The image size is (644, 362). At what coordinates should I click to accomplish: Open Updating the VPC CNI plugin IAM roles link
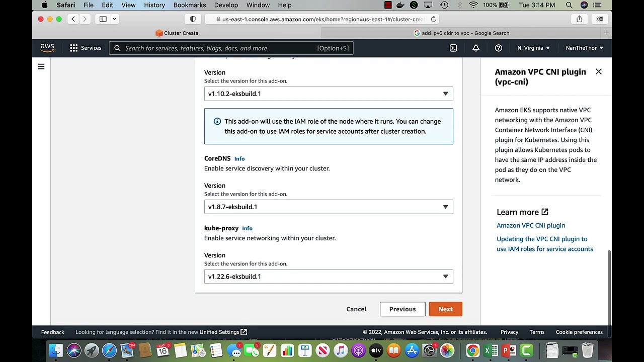[x=545, y=244]
